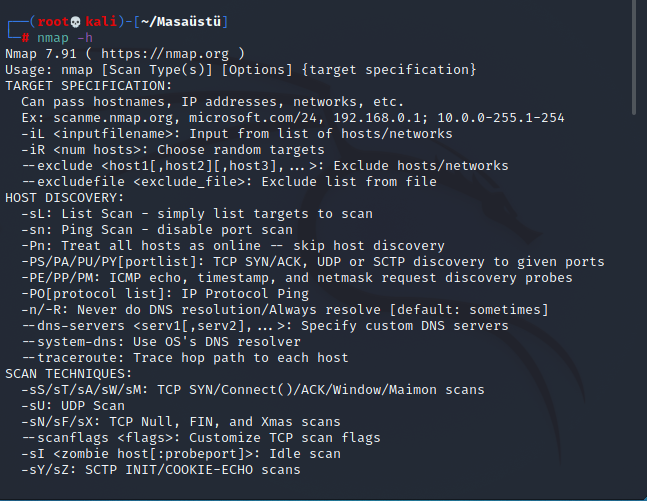Screen dimensions: 647x501
Task: Click the '-iL <inputfilename>' option line
Action: tap(236, 133)
